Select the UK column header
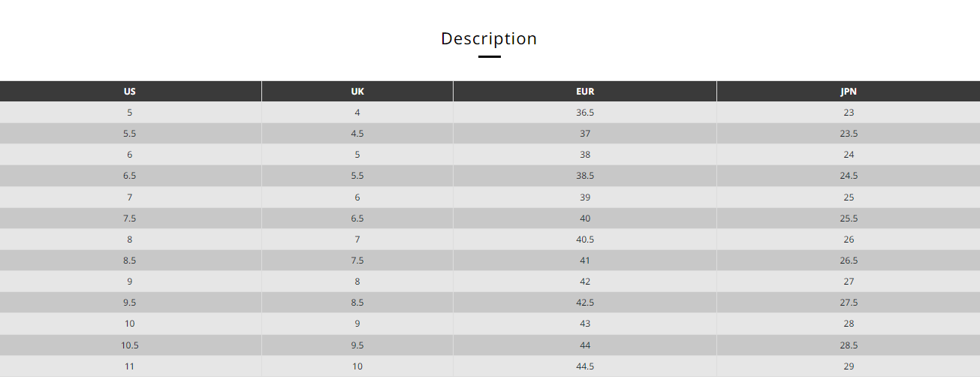The width and height of the screenshot is (980, 377). [357, 92]
